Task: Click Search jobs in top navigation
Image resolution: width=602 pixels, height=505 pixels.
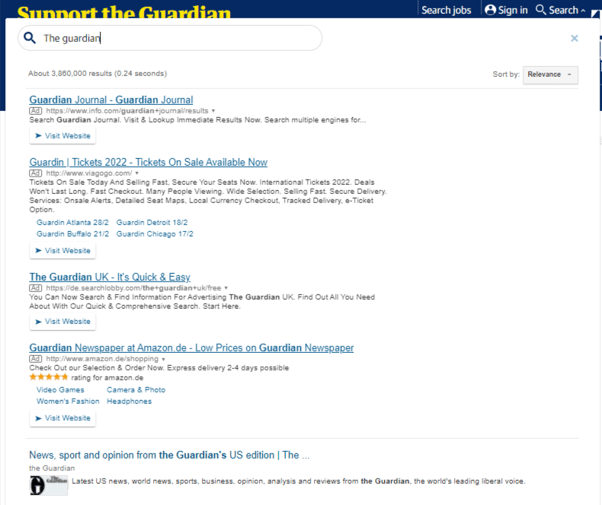Action: tap(446, 10)
